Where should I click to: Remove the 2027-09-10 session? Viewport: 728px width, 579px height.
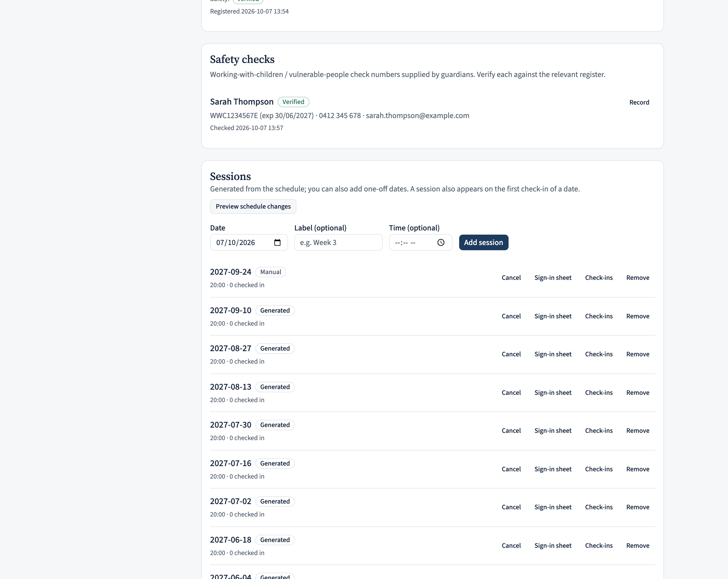[638, 316]
